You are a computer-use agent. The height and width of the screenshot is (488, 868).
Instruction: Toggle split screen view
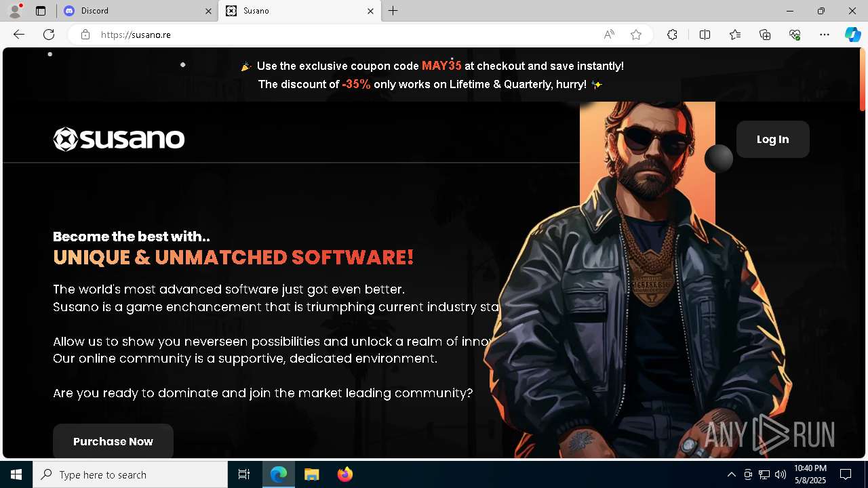[x=705, y=35]
